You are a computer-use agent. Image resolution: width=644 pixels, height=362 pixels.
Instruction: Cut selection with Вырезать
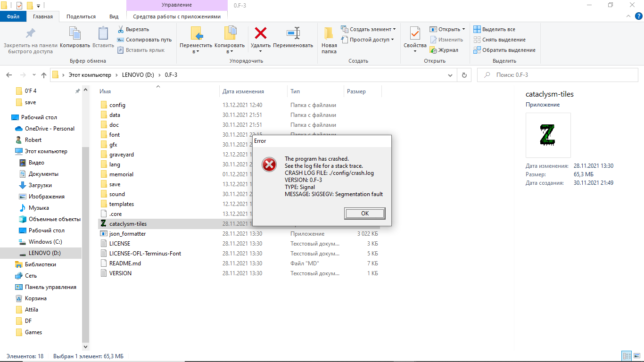click(x=133, y=29)
